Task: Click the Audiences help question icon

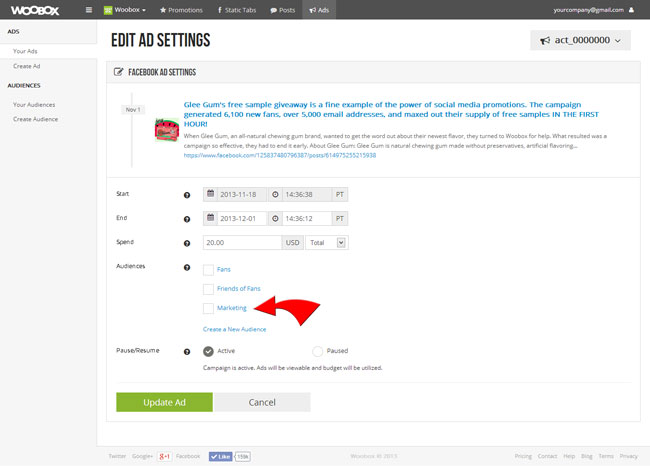Action: pos(187,267)
